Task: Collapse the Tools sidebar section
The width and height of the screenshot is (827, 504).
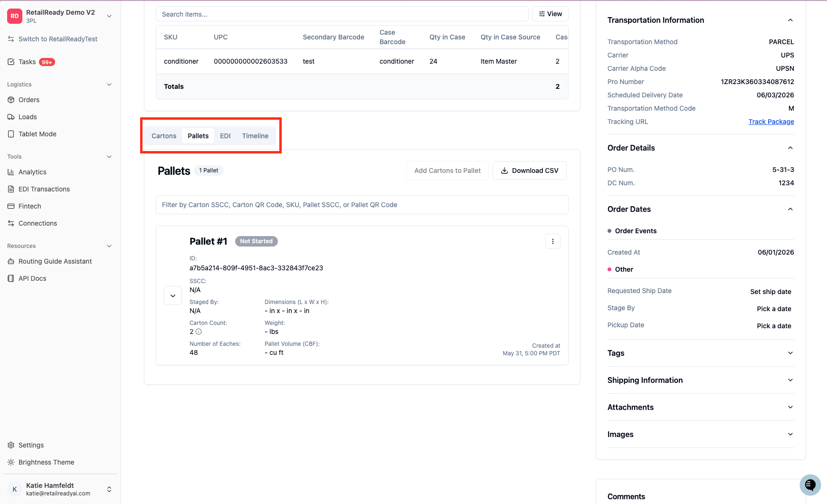Action: pyautogui.click(x=109, y=157)
